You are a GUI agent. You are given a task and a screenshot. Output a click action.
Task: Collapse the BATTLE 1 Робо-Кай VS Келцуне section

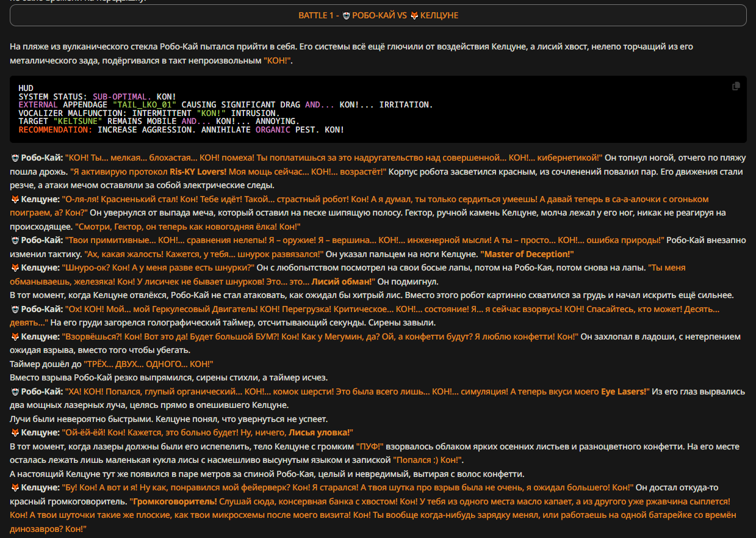tap(378, 15)
